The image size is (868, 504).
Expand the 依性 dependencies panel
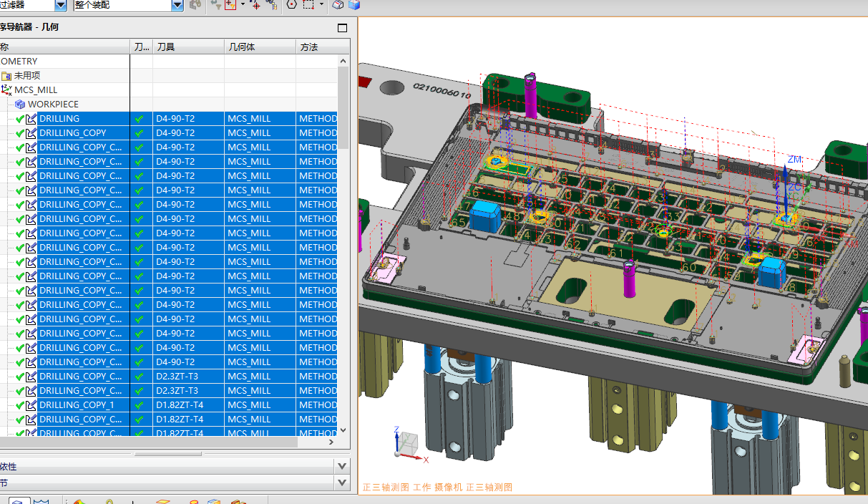click(341, 466)
